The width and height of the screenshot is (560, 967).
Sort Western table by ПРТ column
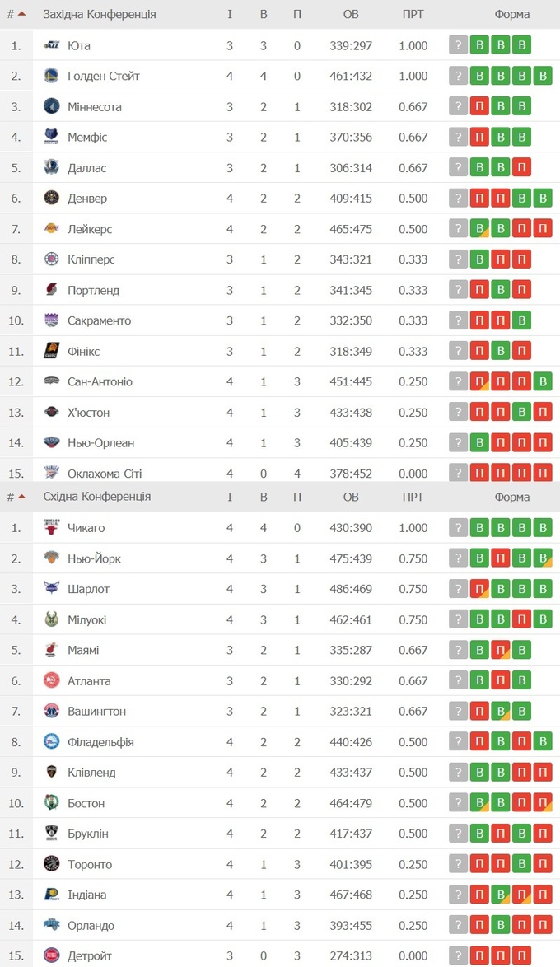(413, 14)
